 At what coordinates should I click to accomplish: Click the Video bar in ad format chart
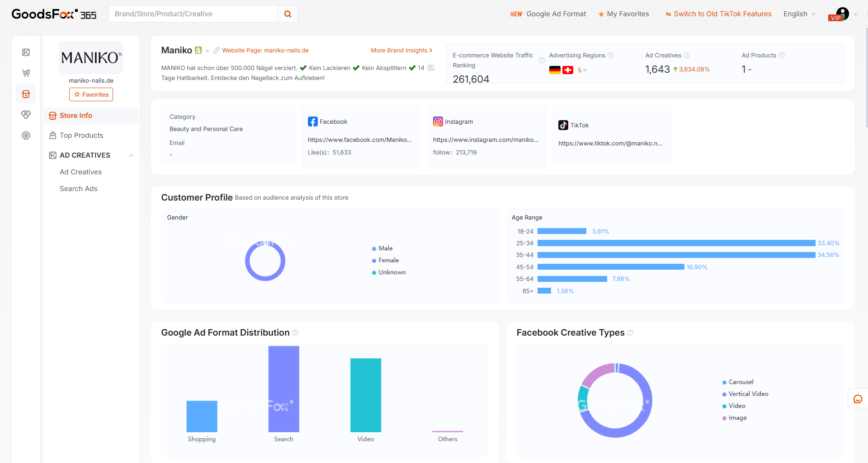click(x=366, y=395)
